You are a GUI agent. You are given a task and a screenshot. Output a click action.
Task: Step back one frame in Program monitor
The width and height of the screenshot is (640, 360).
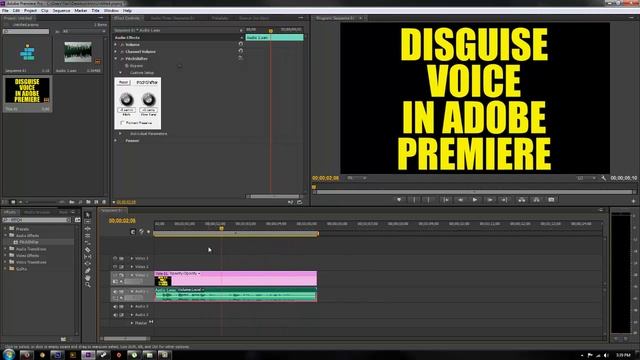460,200
